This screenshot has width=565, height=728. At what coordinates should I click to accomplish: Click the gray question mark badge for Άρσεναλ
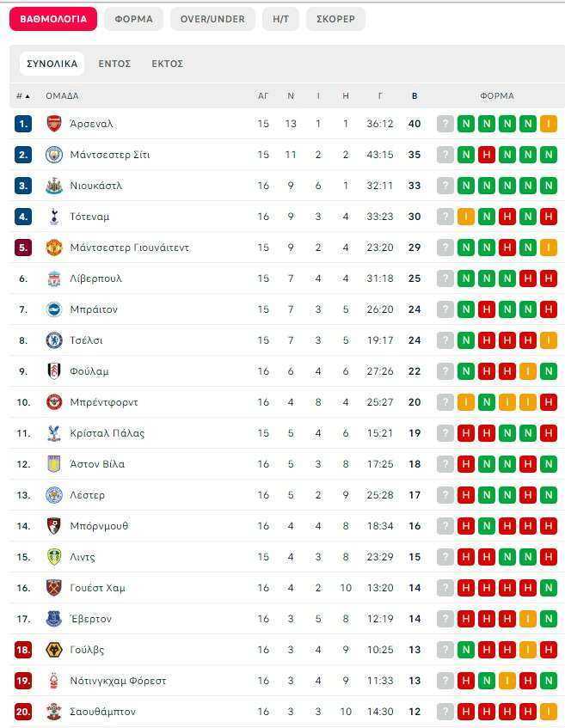click(x=445, y=124)
